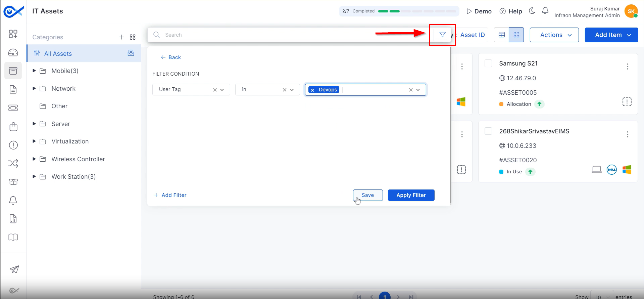Toggle dark mode moon icon
The image size is (644, 299).
tap(532, 11)
